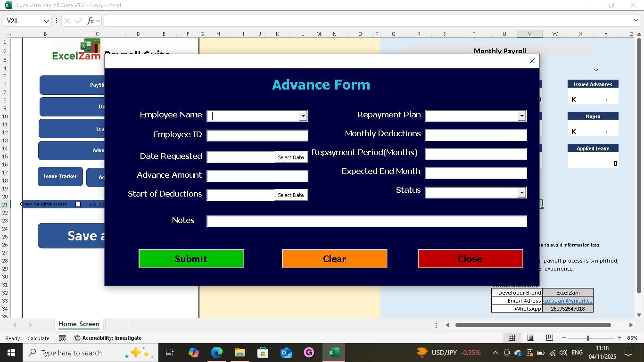The width and height of the screenshot is (644, 362).
Task: Expand the Employee Name dropdown
Action: 303,116
